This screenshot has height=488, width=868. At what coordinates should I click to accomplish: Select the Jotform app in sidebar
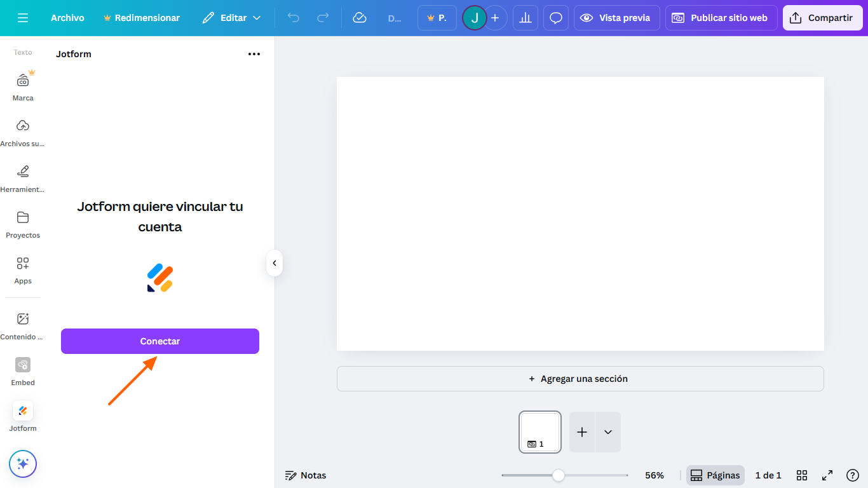(23, 417)
